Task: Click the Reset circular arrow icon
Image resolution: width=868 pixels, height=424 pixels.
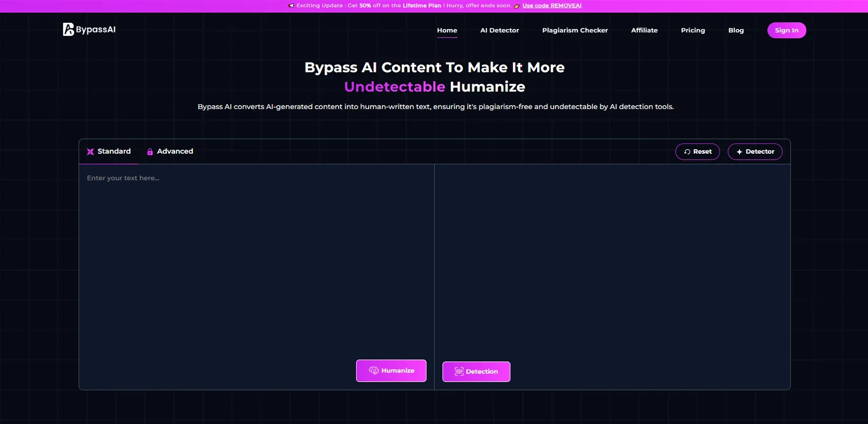Action: click(687, 152)
